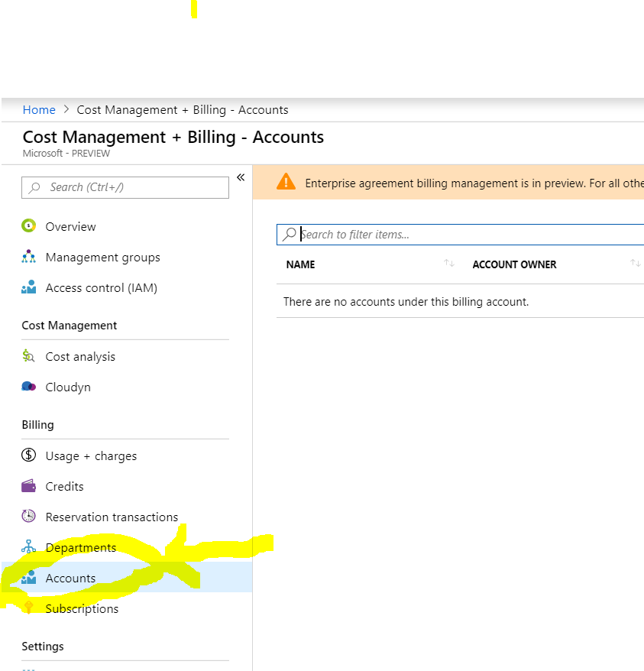Click the magnifier icon in filter box
This screenshot has width=644, height=671.
(290, 234)
